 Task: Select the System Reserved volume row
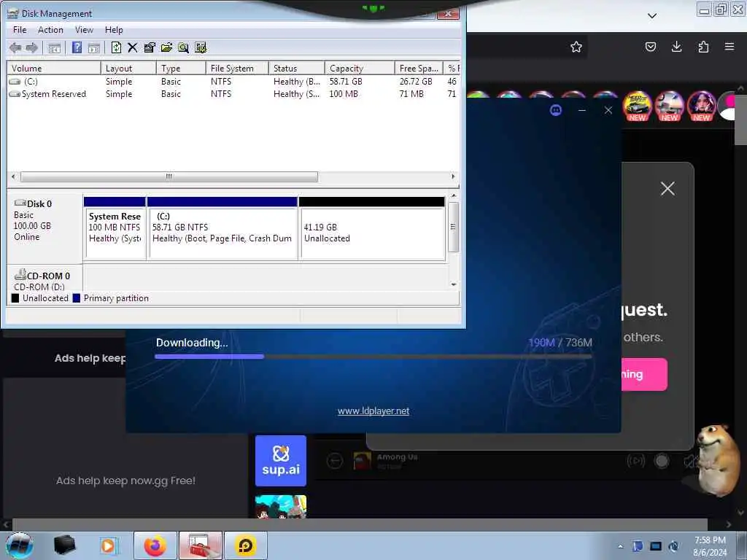(233, 94)
